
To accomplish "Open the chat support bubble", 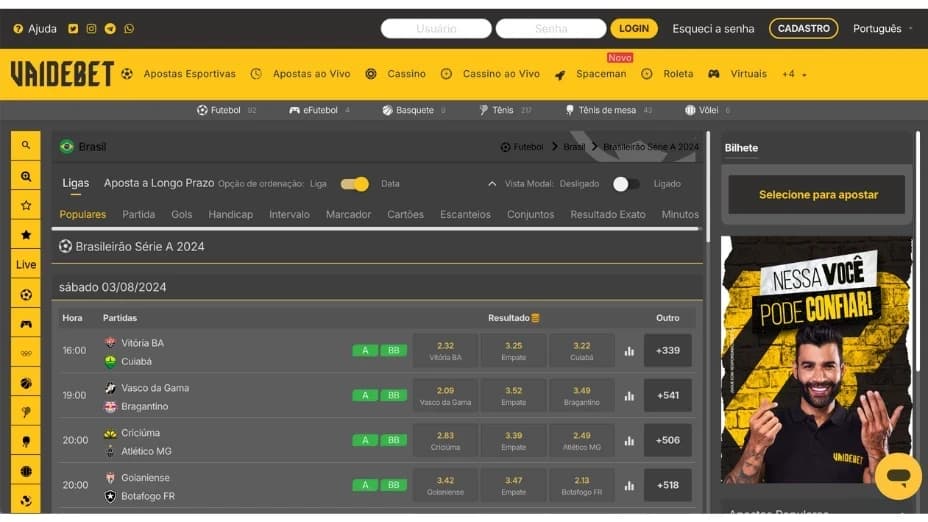I will click(898, 476).
